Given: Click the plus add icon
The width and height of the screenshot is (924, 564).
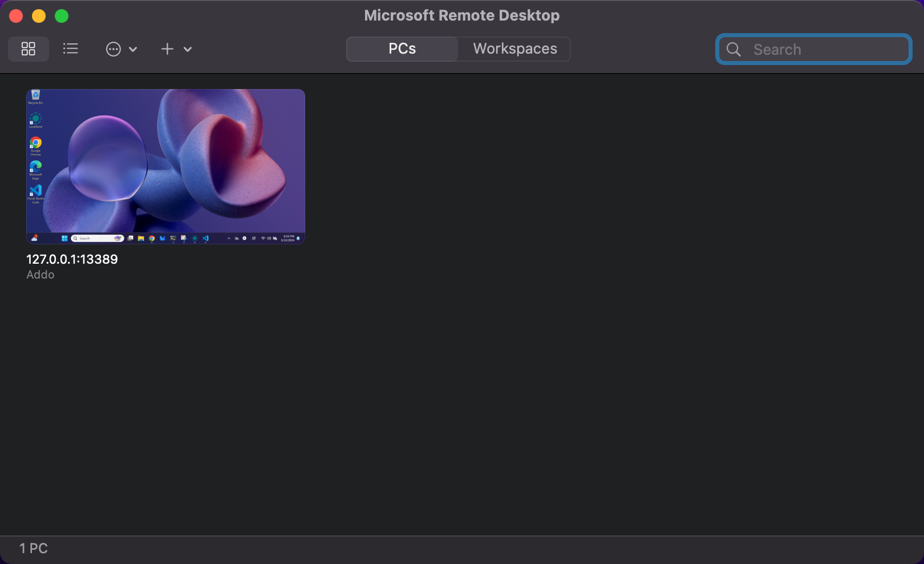Looking at the screenshot, I should [167, 49].
